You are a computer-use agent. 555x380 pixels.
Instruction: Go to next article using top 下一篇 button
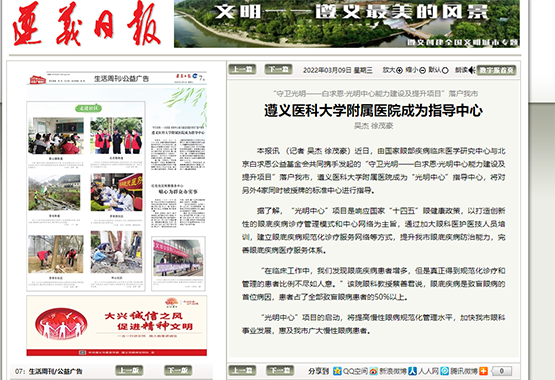(x=279, y=69)
